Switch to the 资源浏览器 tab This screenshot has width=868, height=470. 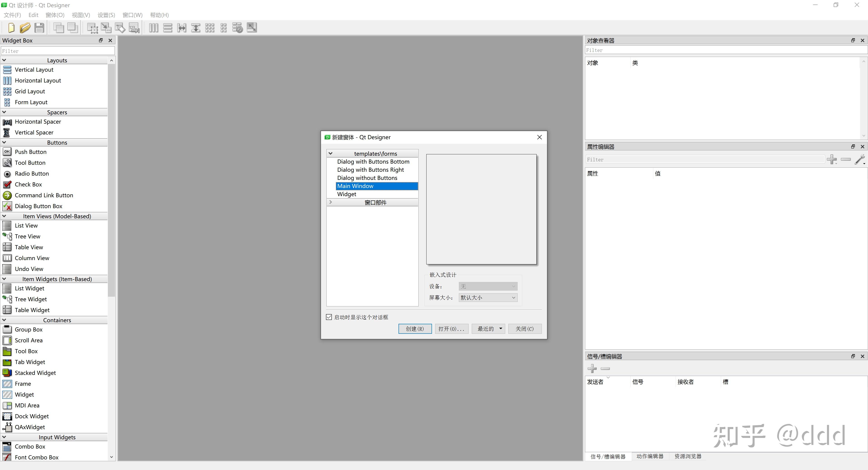pyautogui.click(x=688, y=456)
